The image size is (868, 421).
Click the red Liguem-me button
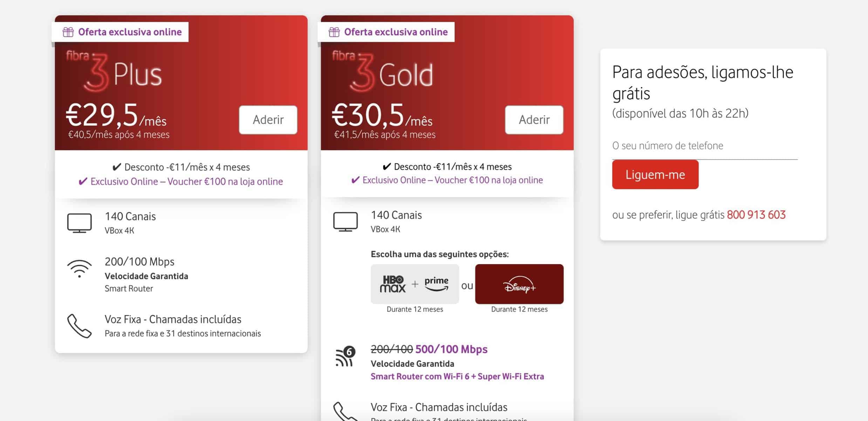(x=655, y=175)
